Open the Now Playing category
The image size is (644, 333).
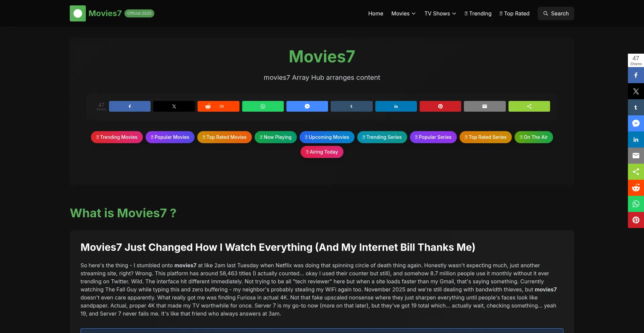pyautogui.click(x=275, y=137)
